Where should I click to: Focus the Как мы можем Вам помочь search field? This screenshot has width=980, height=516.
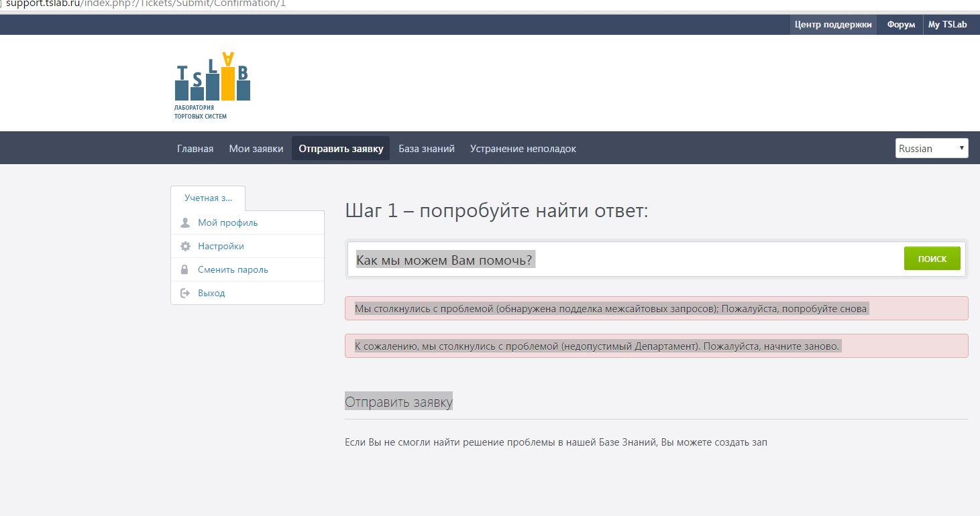pos(624,259)
